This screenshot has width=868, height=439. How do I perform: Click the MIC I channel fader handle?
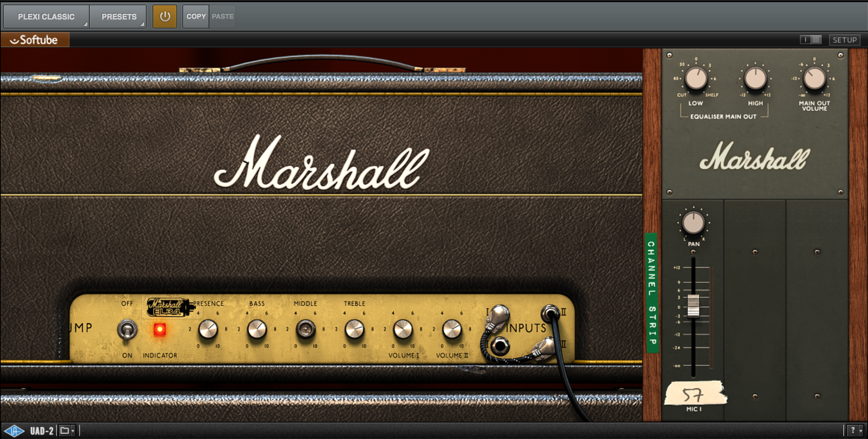[693, 306]
